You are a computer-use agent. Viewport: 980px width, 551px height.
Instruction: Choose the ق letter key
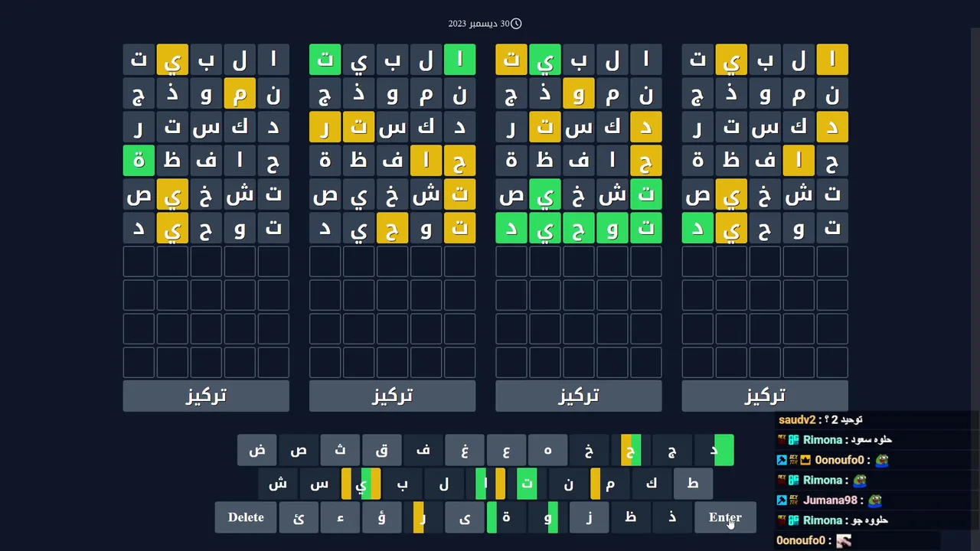(x=381, y=450)
